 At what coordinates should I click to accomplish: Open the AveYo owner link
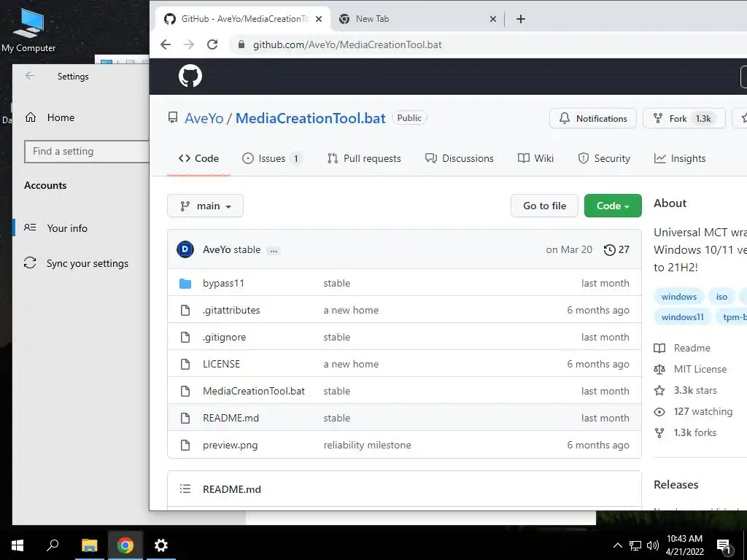[x=204, y=118]
